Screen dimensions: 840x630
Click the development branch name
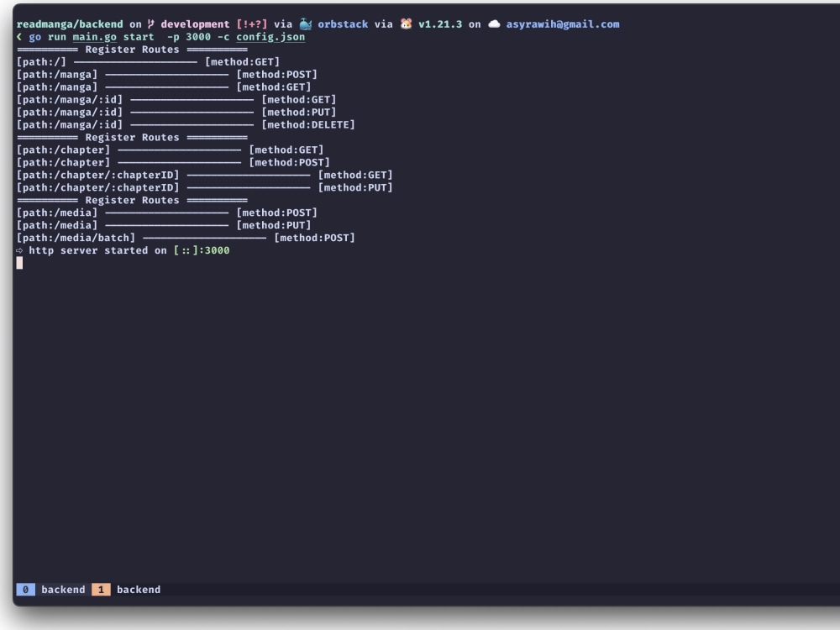coord(195,24)
